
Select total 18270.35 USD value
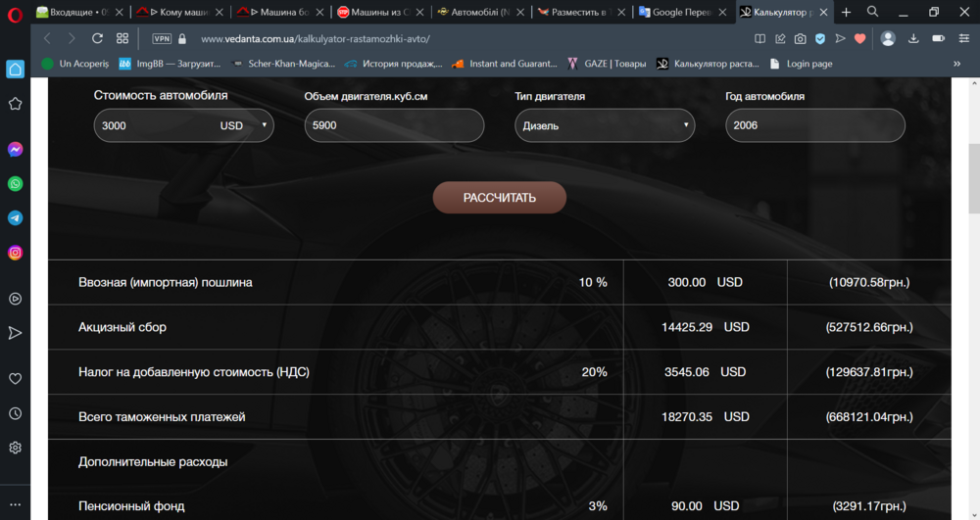pos(705,417)
